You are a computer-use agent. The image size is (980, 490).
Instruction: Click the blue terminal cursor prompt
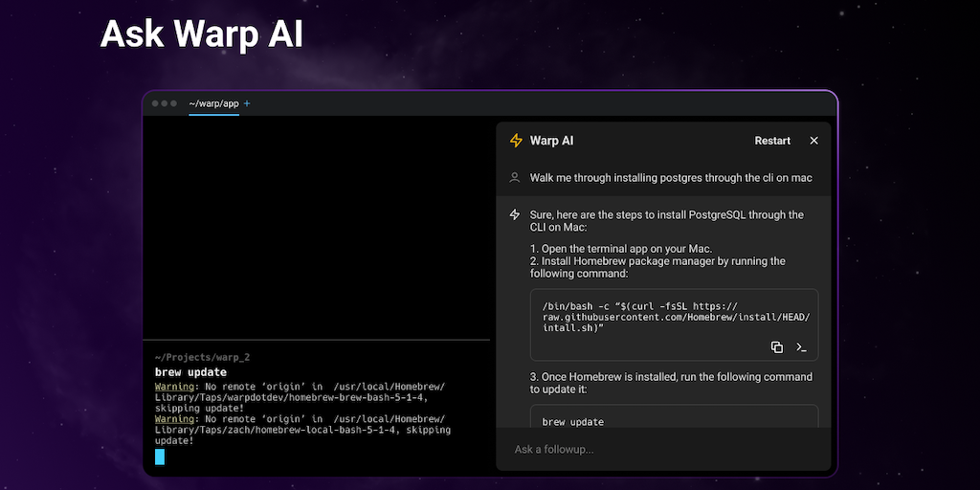(160, 457)
